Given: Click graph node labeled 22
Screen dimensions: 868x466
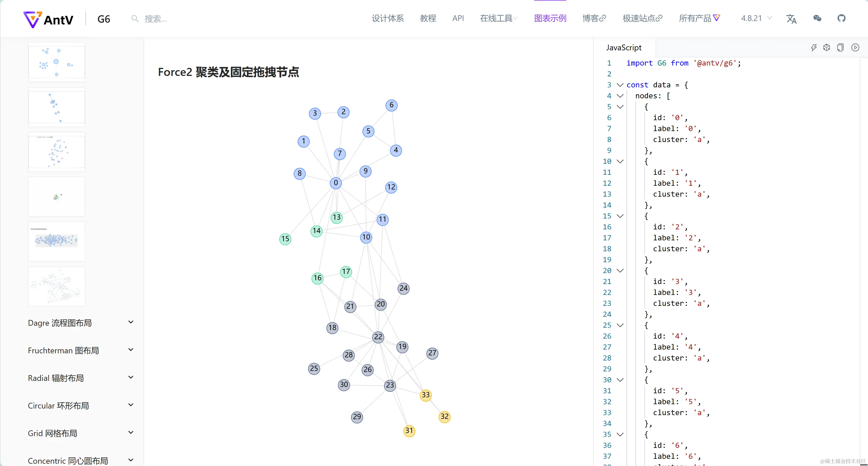Looking at the screenshot, I should pyautogui.click(x=378, y=337).
